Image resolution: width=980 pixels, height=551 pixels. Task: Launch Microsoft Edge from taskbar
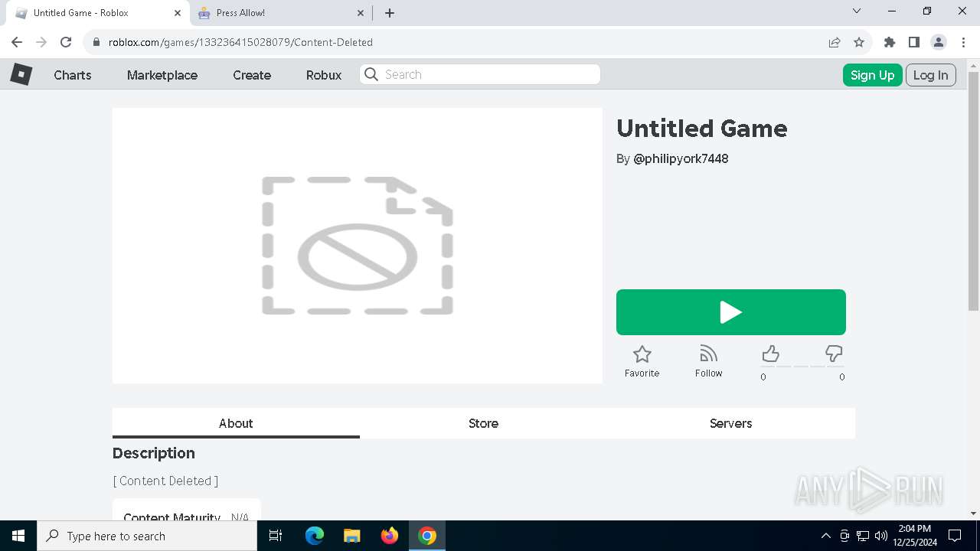[x=315, y=536]
